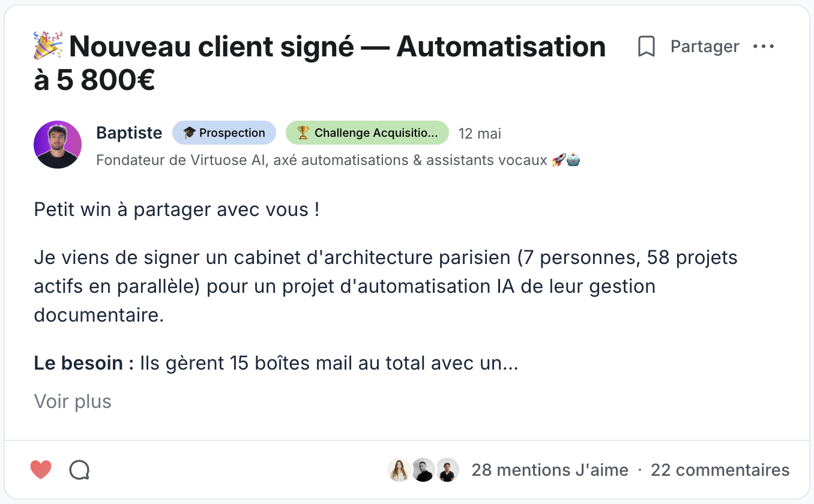Click the party popper emoji in title
This screenshot has width=814, height=504.
(x=49, y=45)
